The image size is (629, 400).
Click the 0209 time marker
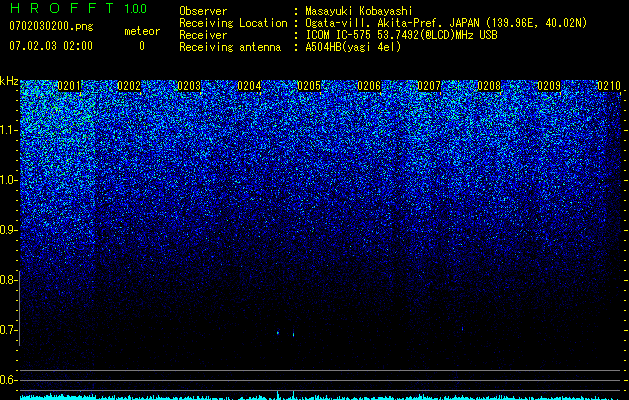[x=549, y=86]
